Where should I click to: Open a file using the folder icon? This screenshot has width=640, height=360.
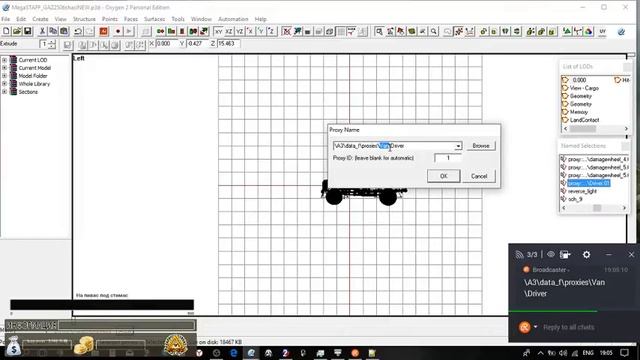pyautogui.click(x=17, y=31)
